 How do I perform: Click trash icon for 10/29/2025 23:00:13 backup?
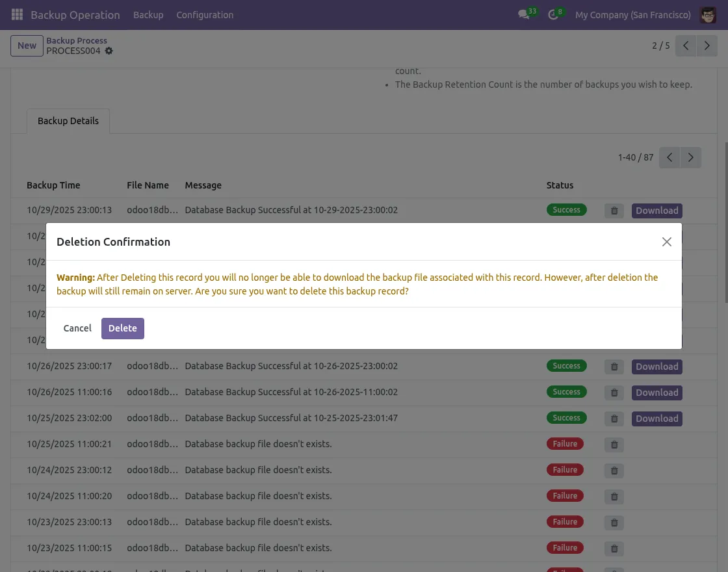coord(614,211)
